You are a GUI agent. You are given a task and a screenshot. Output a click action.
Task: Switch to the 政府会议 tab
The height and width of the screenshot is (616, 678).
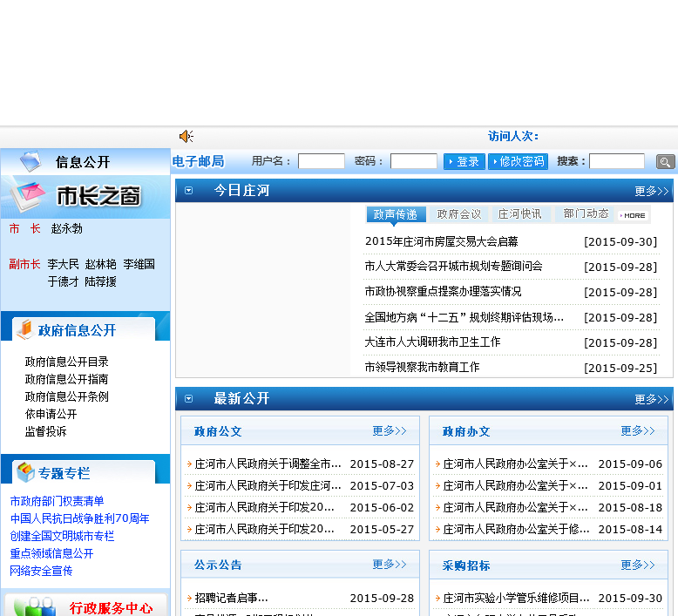[459, 214]
